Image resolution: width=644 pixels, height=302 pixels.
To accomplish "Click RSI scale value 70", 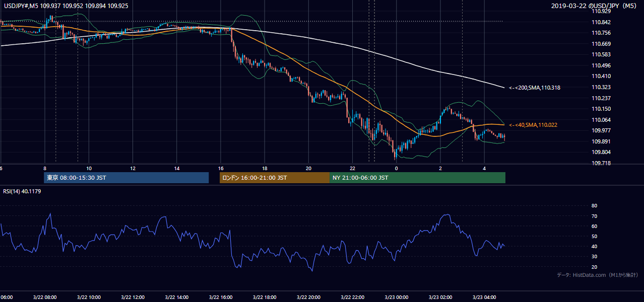I will (594, 216).
